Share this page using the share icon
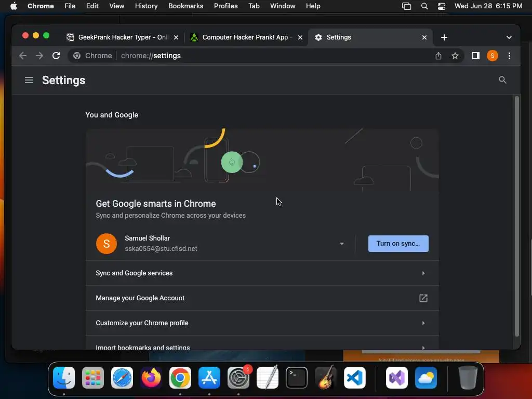The height and width of the screenshot is (399, 532). [x=438, y=56]
